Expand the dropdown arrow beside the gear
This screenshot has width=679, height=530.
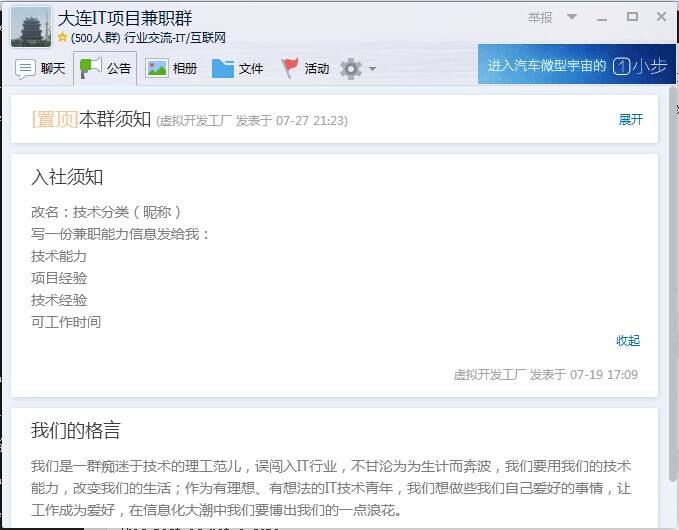(x=372, y=68)
